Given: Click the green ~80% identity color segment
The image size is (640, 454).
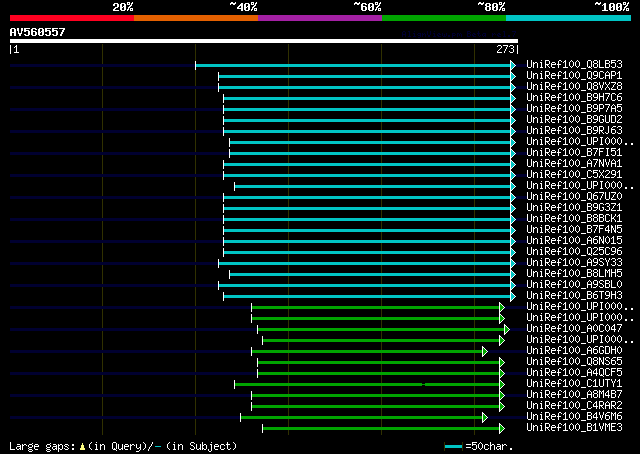Looking at the screenshot, I should pyautogui.click(x=444, y=18).
